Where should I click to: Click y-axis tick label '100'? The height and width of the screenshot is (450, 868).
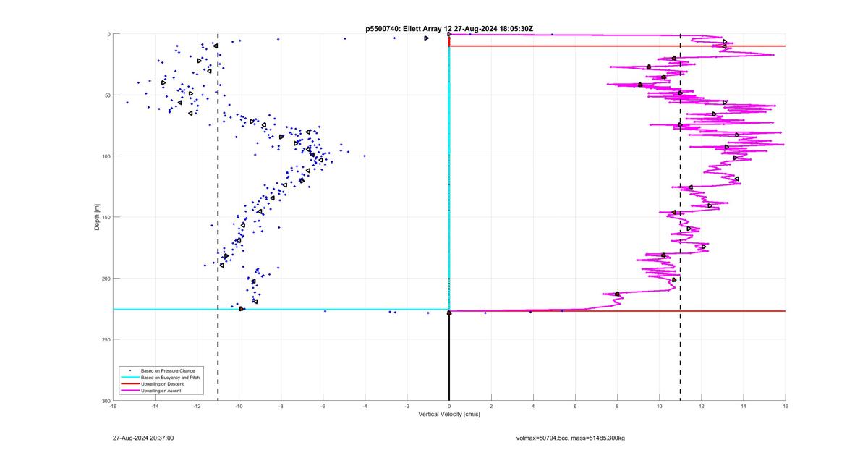106,156
